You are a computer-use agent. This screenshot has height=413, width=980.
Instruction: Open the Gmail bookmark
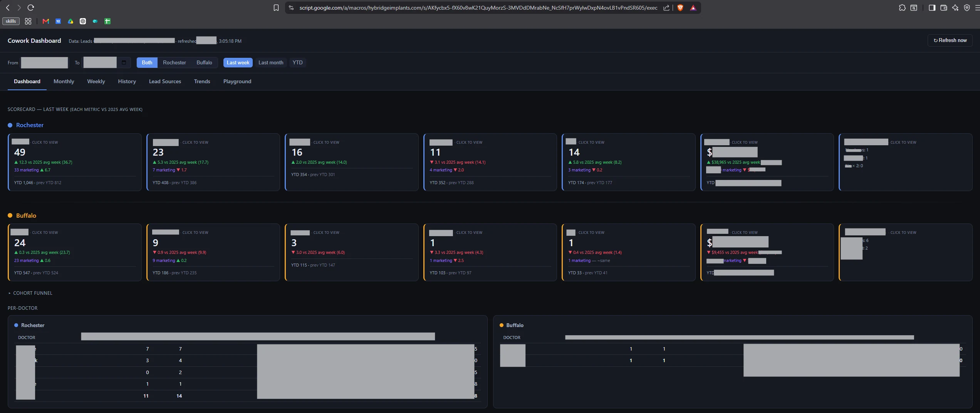click(46, 21)
